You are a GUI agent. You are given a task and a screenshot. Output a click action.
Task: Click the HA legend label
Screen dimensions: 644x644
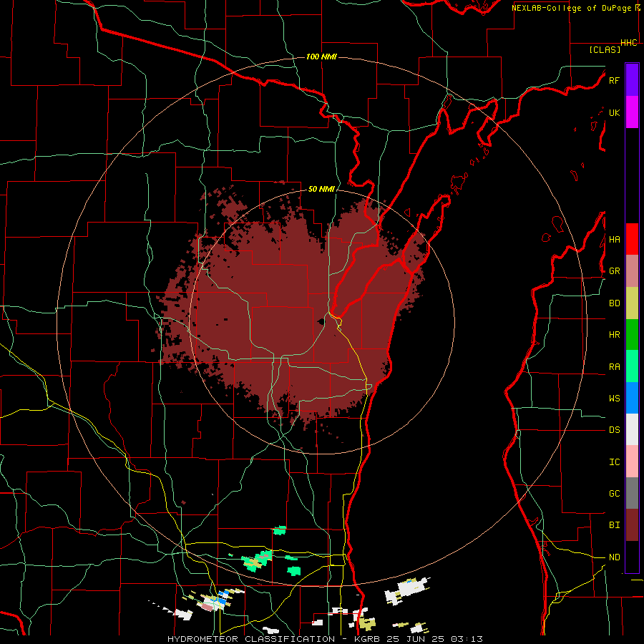click(614, 240)
